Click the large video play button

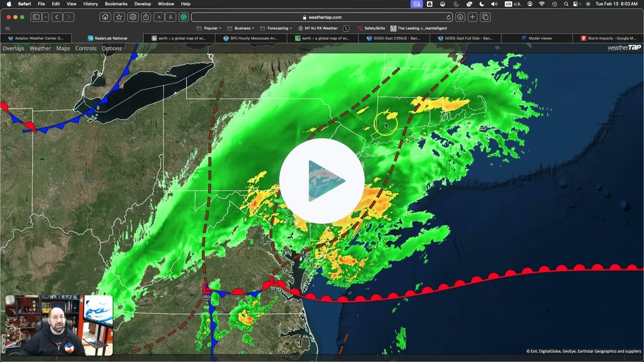(322, 181)
